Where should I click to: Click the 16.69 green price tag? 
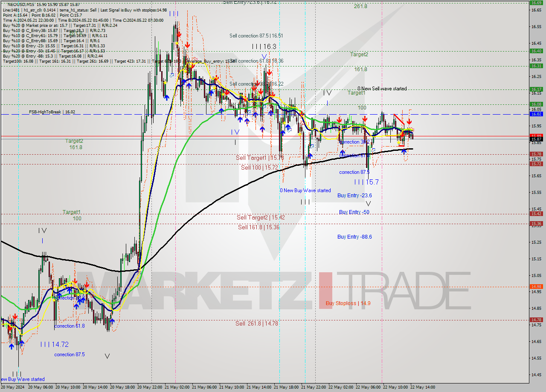coord(536,3)
